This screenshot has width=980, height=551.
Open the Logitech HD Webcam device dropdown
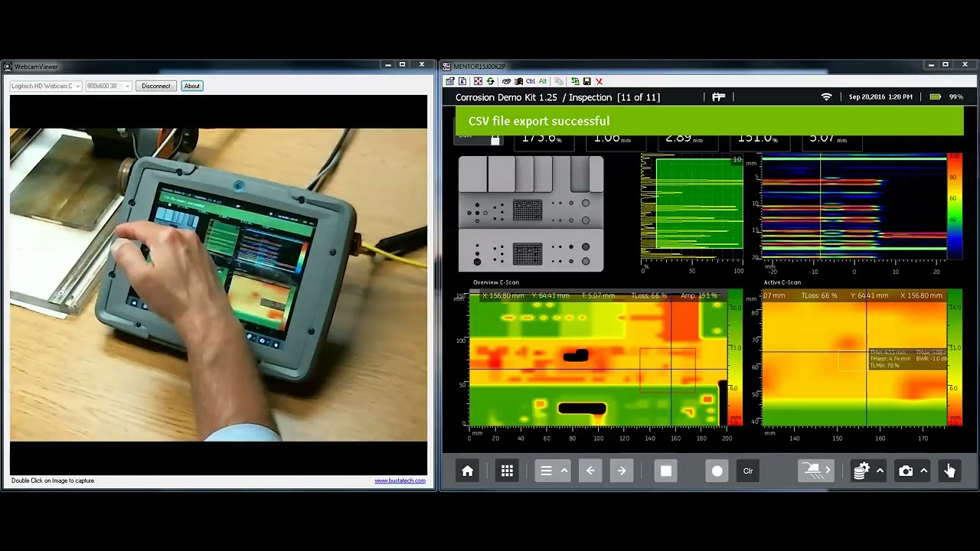click(x=45, y=86)
